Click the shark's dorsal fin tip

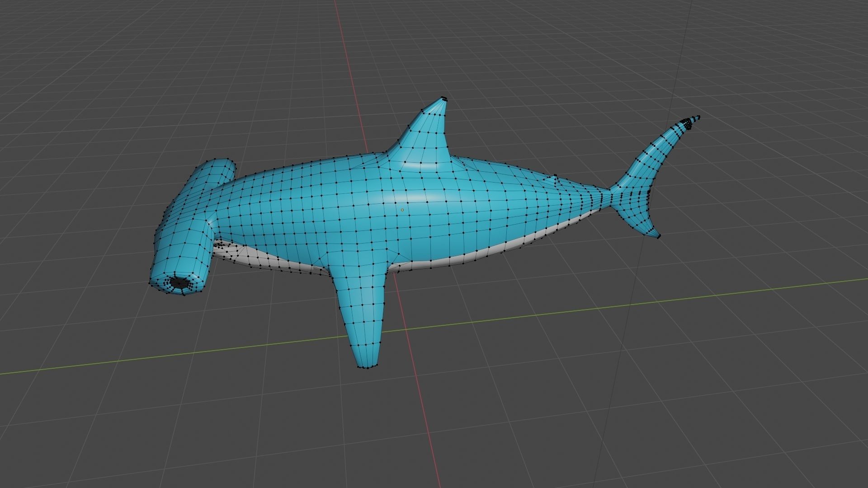coord(443,99)
